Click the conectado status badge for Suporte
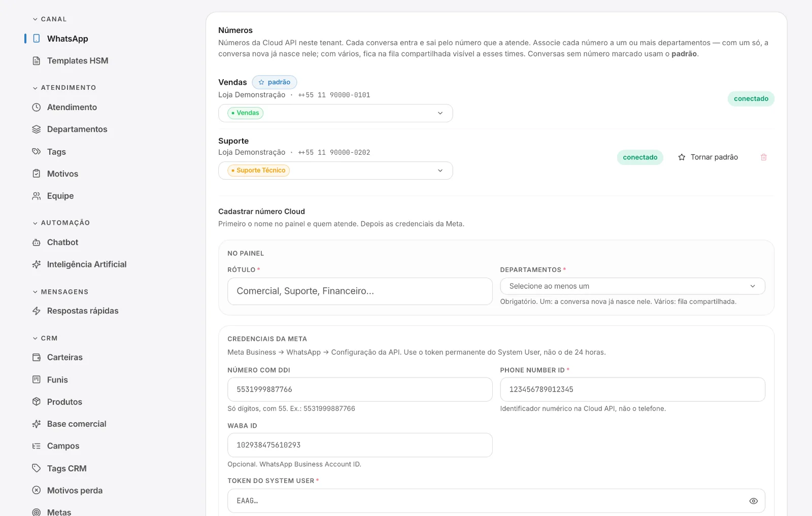812x516 pixels. 640,157
